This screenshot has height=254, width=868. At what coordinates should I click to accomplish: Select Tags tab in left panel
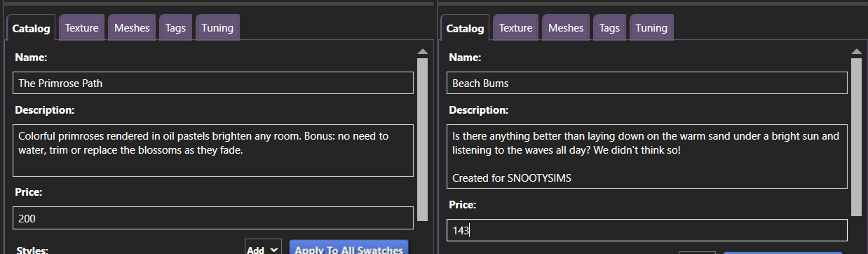coord(175,27)
